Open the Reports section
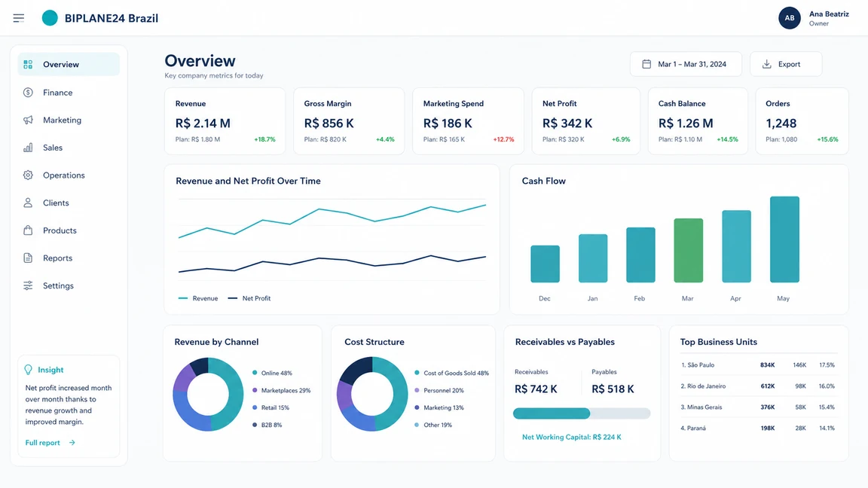Image resolution: width=868 pixels, height=488 pixels. click(69, 258)
